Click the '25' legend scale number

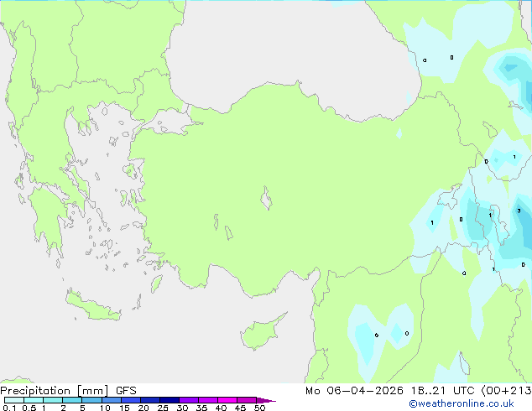(x=163, y=408)
